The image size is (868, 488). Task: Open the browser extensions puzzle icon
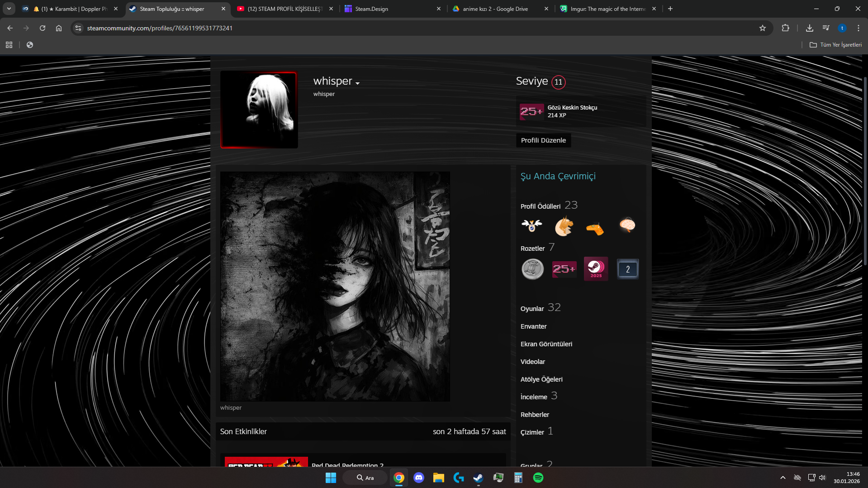point(785,28)
